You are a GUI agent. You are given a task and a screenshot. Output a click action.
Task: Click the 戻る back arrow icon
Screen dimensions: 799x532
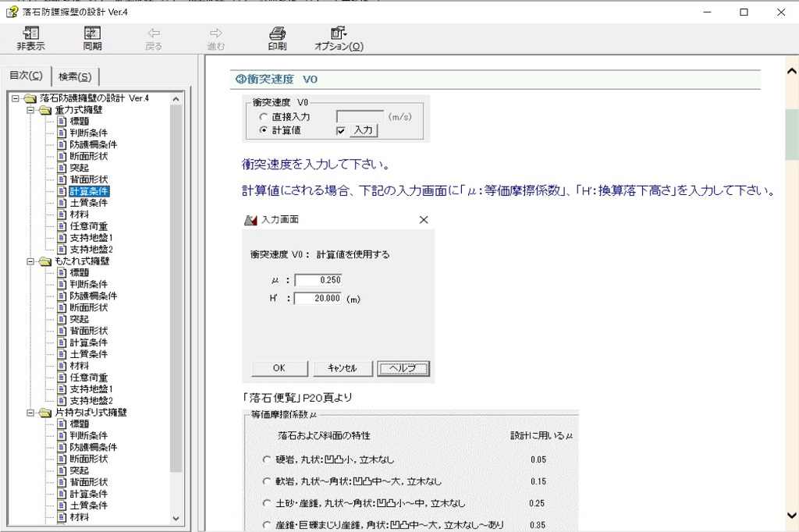tap(154, 34)
